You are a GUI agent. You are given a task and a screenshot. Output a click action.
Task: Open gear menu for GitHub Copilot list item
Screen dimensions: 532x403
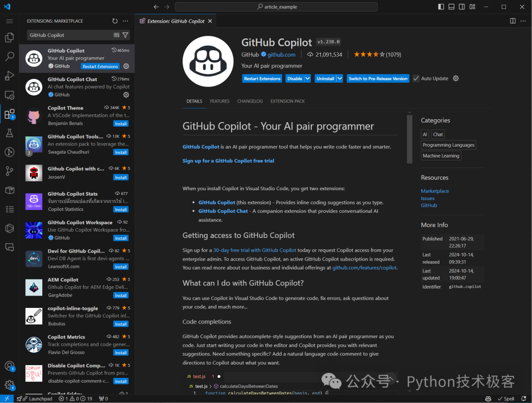pyautogui.click(x=126, y=66)
